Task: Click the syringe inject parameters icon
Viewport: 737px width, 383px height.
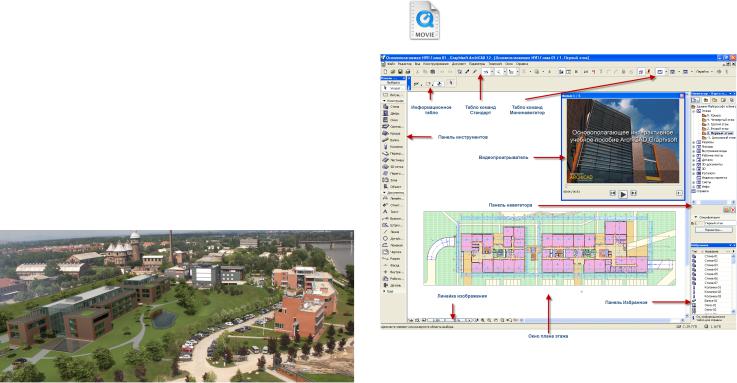Action: 475,71
